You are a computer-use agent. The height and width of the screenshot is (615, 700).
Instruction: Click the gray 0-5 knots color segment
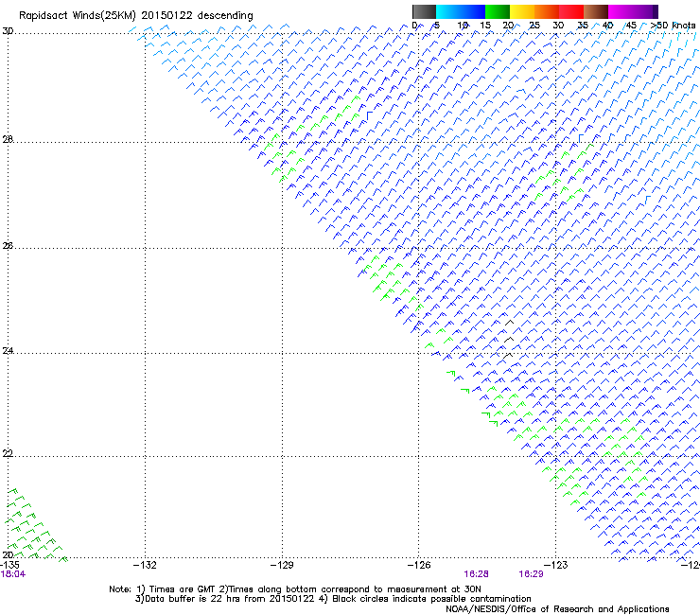(424, 11)
